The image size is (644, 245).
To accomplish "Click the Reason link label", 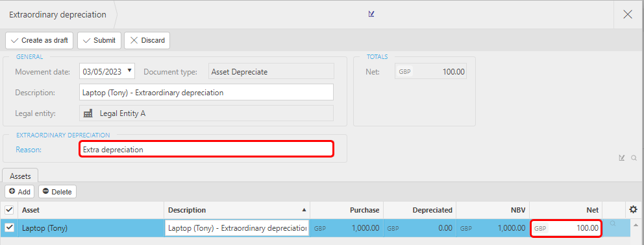I will [x=29, y=150].
